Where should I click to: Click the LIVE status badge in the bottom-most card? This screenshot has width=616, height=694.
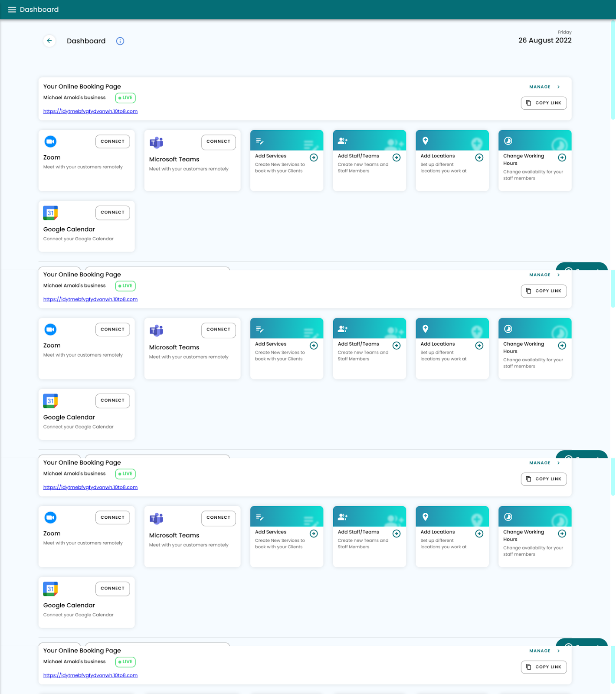click(x=125, y=662)
